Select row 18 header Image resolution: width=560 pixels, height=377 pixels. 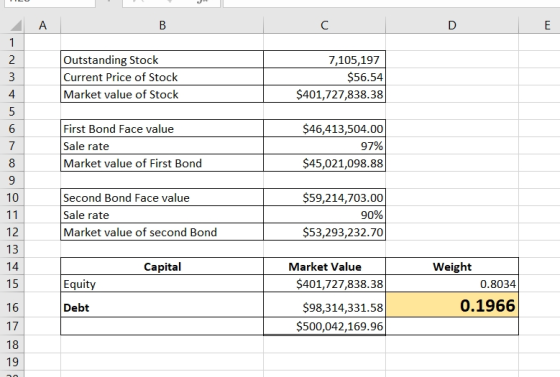(x=12, y=345)
